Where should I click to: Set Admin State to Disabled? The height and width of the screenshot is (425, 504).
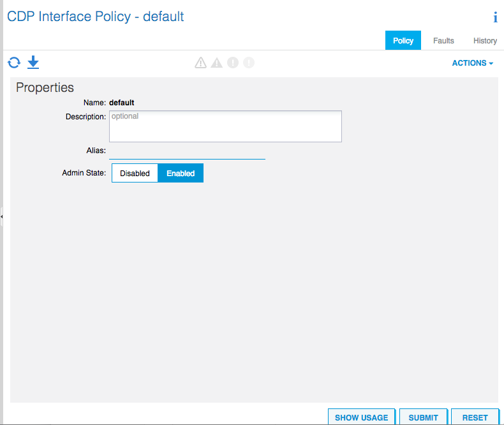click(135, 174)
